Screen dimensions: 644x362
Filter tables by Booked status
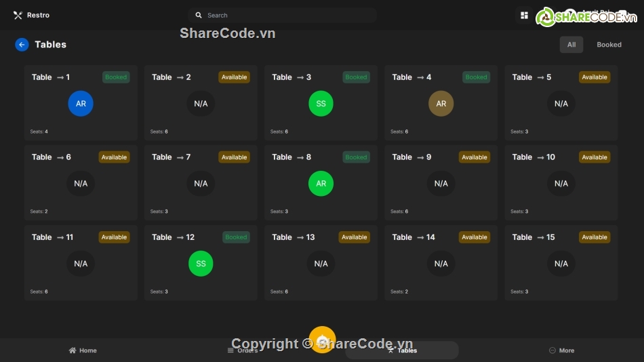pos(609,45)
